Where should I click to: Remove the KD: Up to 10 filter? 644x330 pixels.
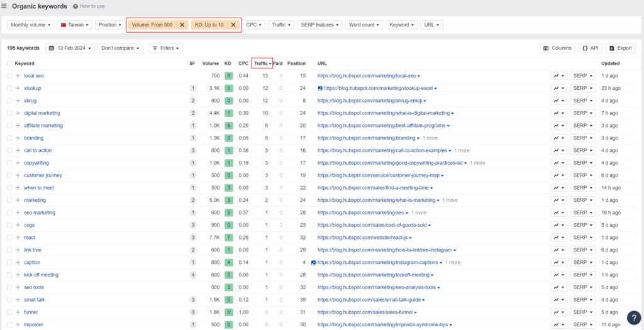pos(233,25)
